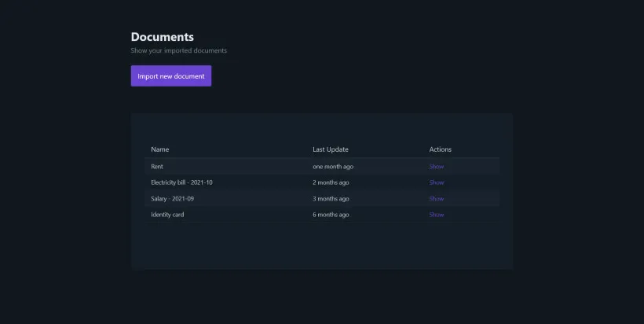The width and height of the screenshot is (644, 324).
Task: Select the Electricity bill - 2021-10 name
Action: [x=181, y=182]
